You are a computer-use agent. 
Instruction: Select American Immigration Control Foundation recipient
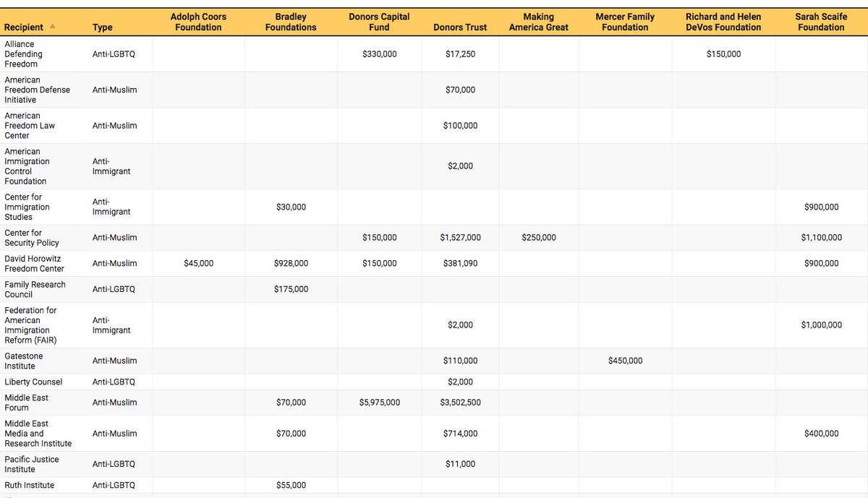point(26,166)
